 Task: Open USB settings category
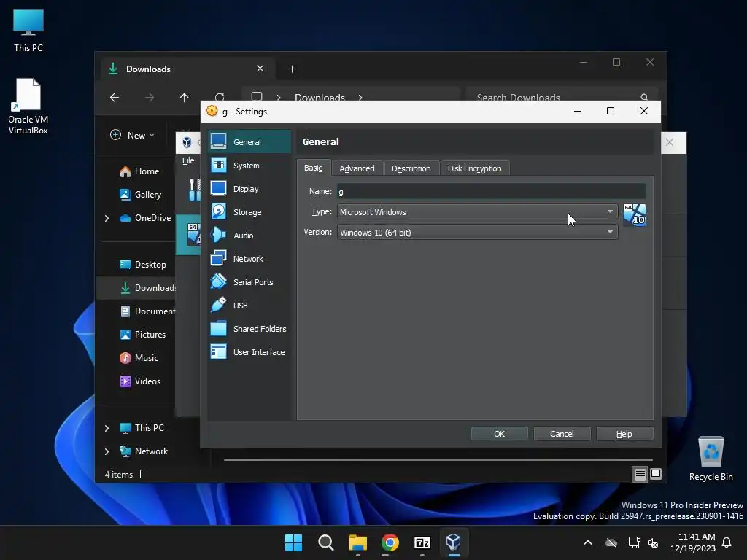click(x=249, y=306)
